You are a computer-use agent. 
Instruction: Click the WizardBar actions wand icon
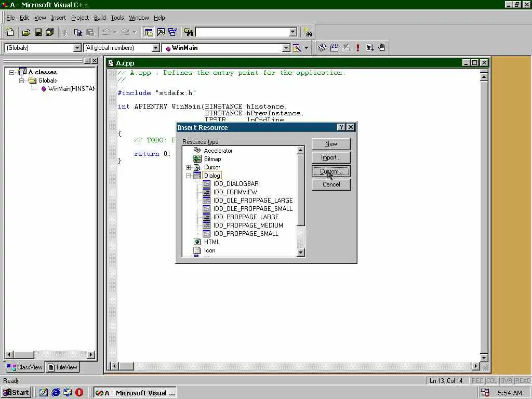(x=297, y=48)
